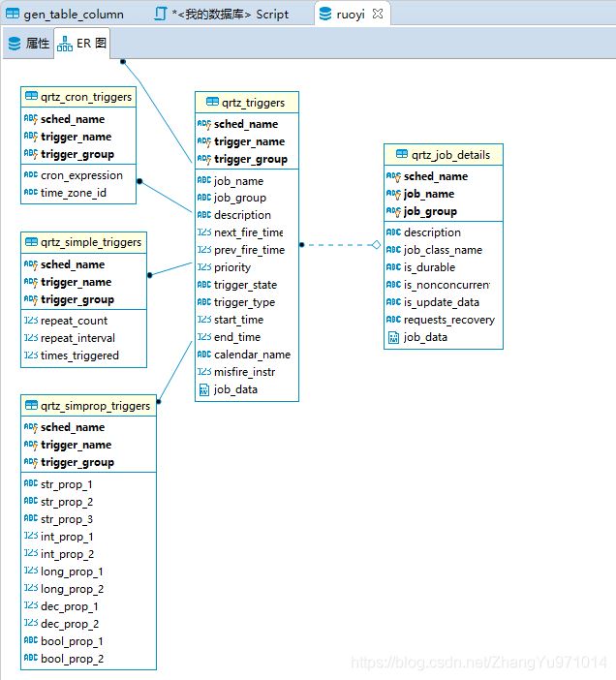Select is_durable column in qrtz_job_details
The height and width of the screenshot is (680, 616).
coord(443,267)
